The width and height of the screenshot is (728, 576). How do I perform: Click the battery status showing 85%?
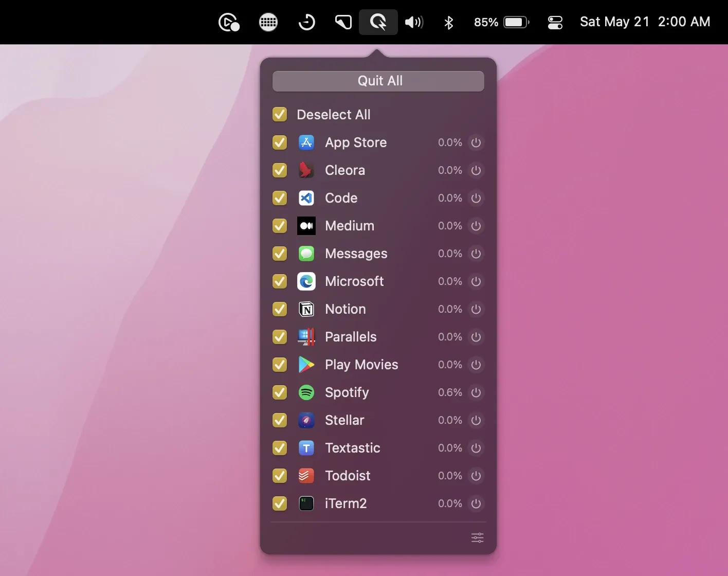[501, 22]
